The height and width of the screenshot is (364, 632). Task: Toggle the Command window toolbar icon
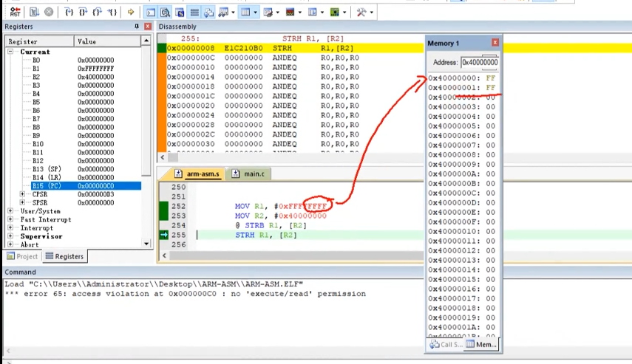151,13
